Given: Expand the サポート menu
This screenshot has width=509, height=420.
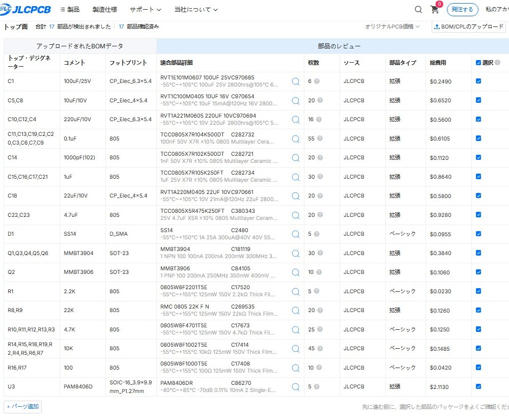Looking at the screenshot, I should pyautogui.click(x=146, y=10).
